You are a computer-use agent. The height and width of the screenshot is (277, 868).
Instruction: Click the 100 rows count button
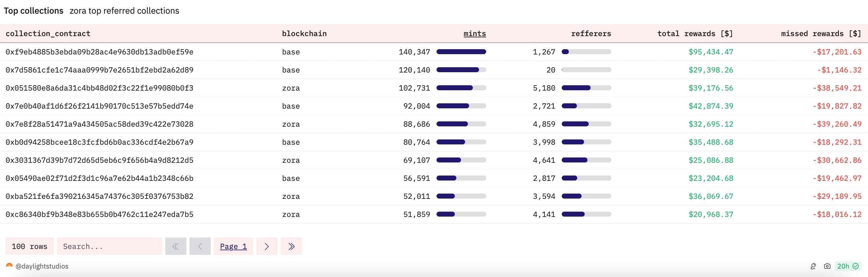pyautogui.click(x=29, y=246)
